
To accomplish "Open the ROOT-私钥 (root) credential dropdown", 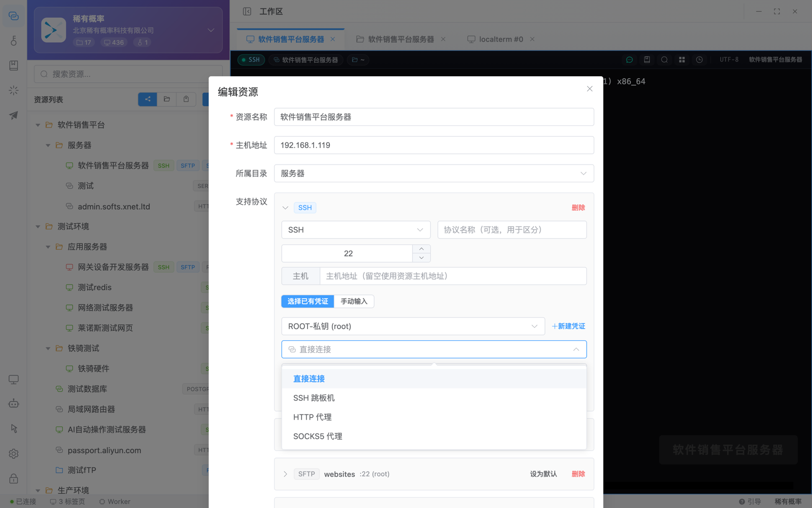I will [413, 326].
